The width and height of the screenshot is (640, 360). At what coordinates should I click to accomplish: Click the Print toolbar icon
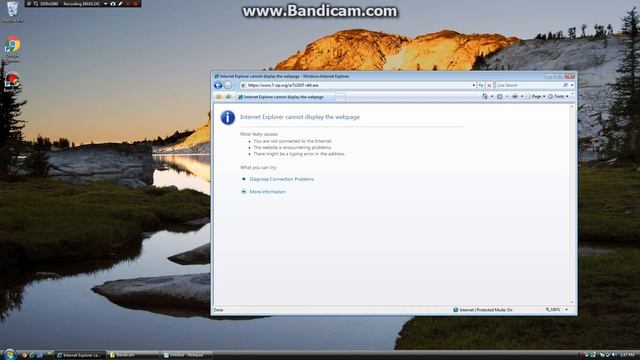tap(515, 96)
